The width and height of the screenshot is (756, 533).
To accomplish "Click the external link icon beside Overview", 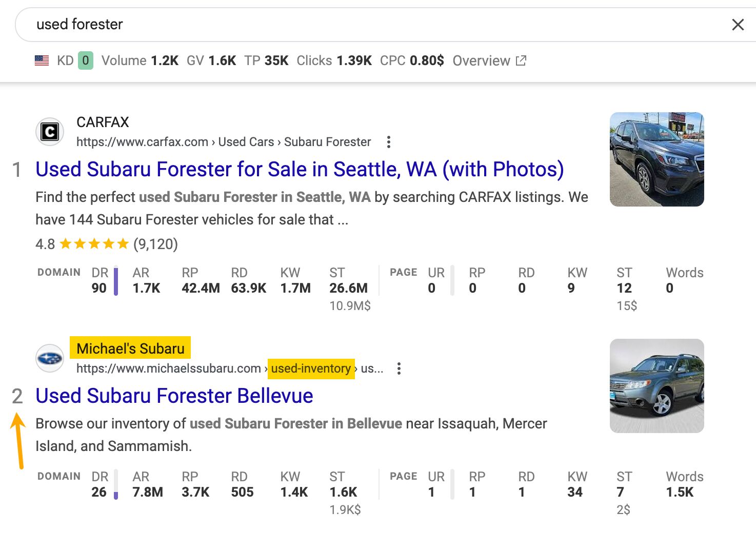I will [x=521, y=60].
